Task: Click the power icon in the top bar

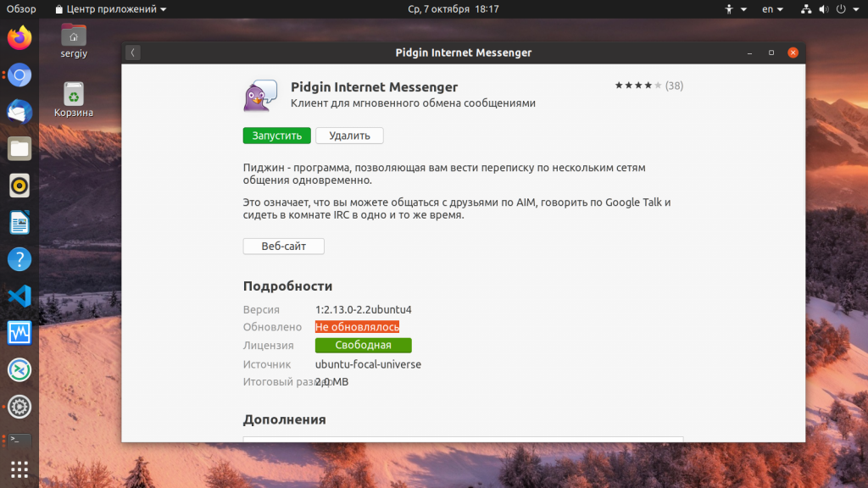Action: point(841,8)
